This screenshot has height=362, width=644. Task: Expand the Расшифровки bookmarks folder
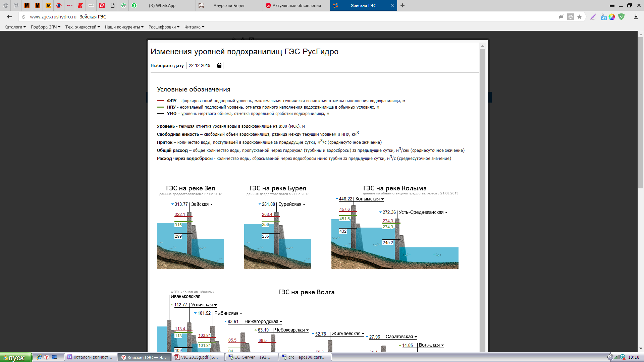click(x=164, y=27)
